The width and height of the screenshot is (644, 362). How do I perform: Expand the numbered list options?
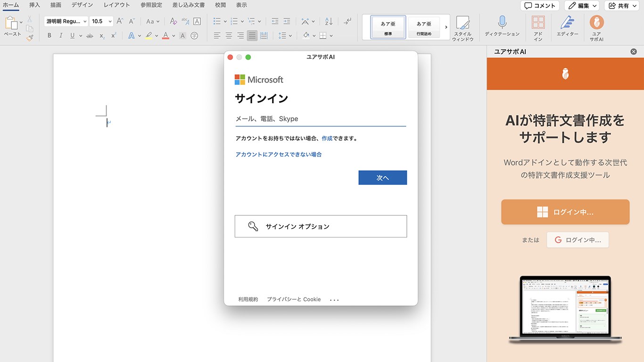(x=242, y=21)
